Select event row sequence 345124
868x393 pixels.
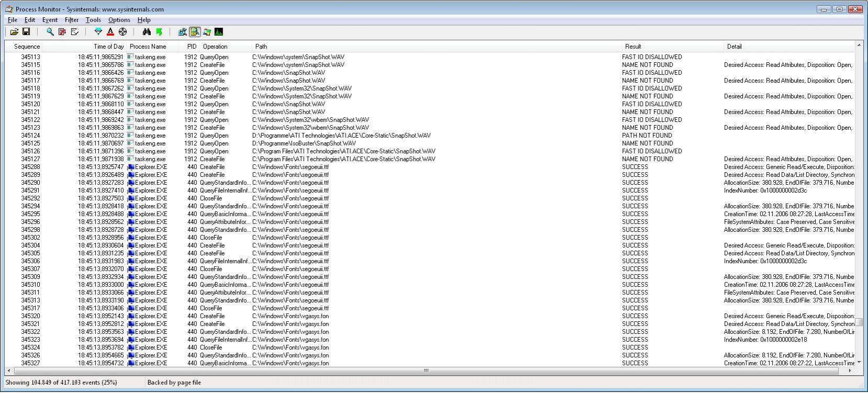point(430,136)
